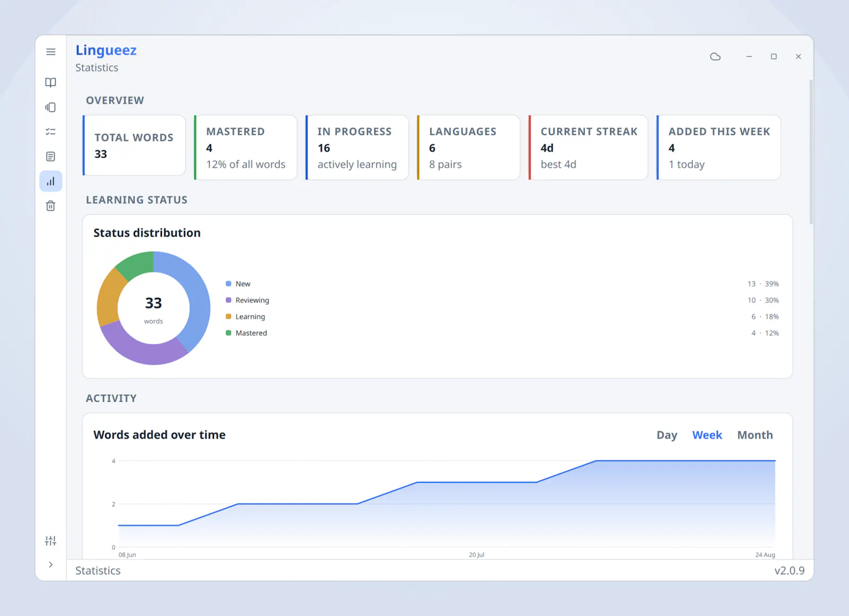Click the '8 pairs' text
Image resolution: width=849 pixels, height=616 pixels.
point(446,164)
